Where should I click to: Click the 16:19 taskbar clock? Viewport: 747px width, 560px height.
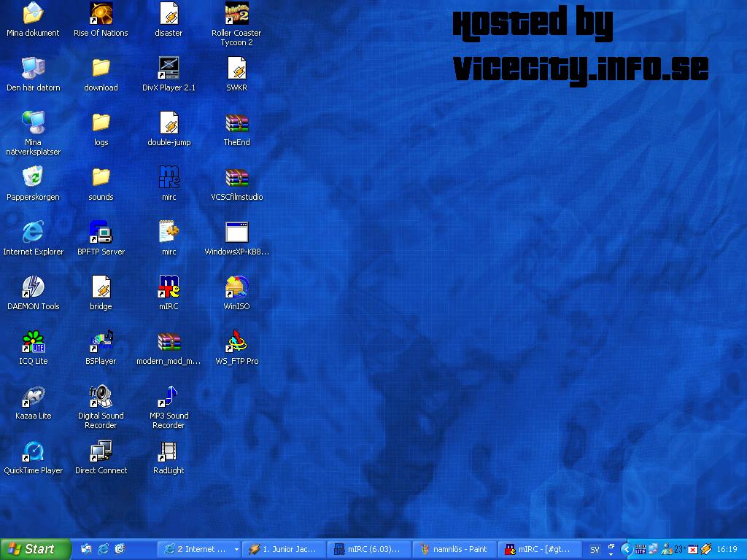pos(727,550)
